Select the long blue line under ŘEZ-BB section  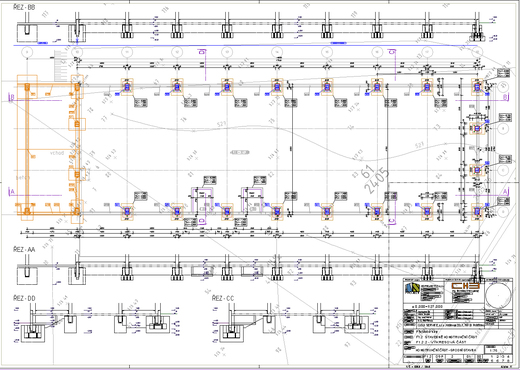(245, 45)
